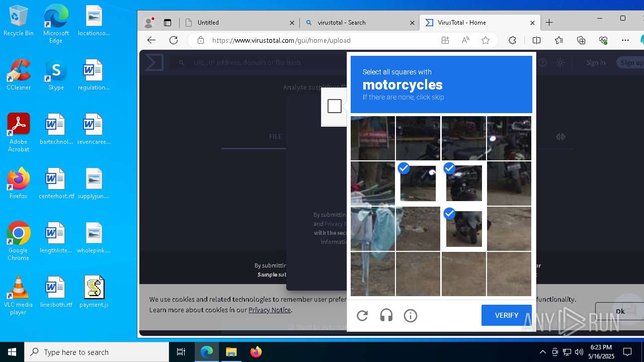Select the CCleaner desktop shortcut
Screen dimensions: 644x362
pos(19,75)
